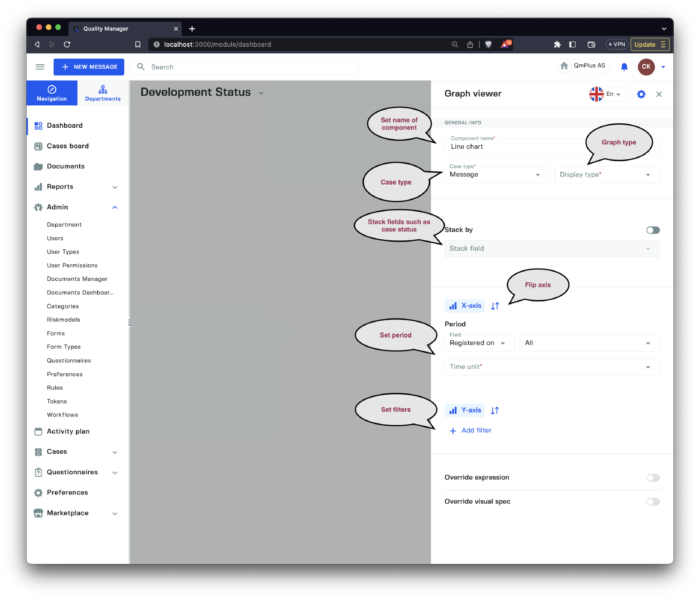The width and height of the screenshot is (700, 599).
Task: Open the Time unit dropdown
Action: pos(552,367)
